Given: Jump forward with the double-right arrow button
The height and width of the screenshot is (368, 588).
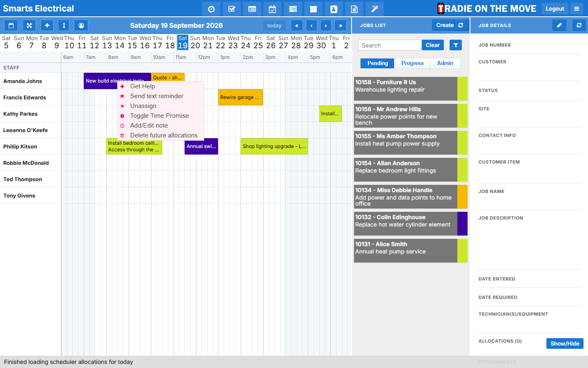Looking at the screenshot, I should pyautogui.click(x=341, y=25).
